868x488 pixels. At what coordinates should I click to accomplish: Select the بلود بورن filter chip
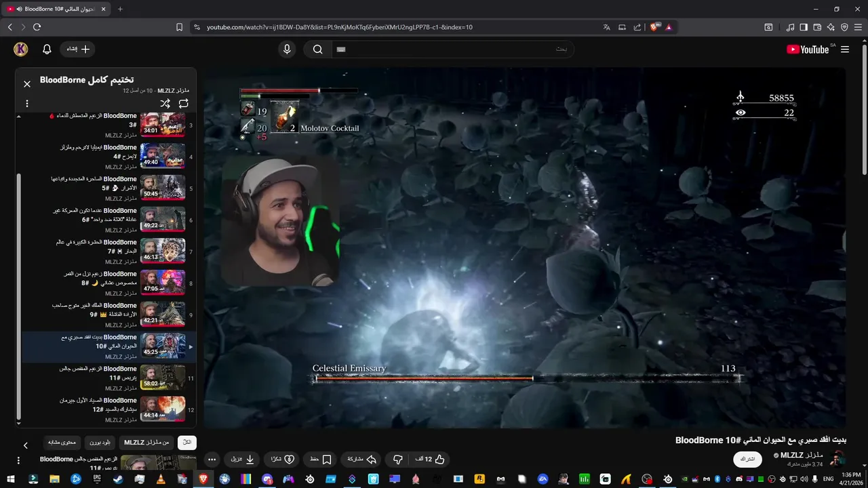tap(100, 443)
